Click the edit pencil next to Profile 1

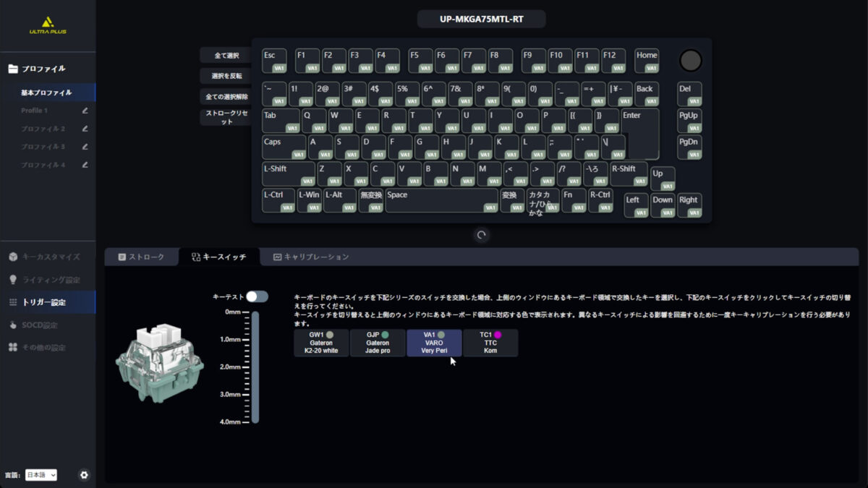(85, 111)
